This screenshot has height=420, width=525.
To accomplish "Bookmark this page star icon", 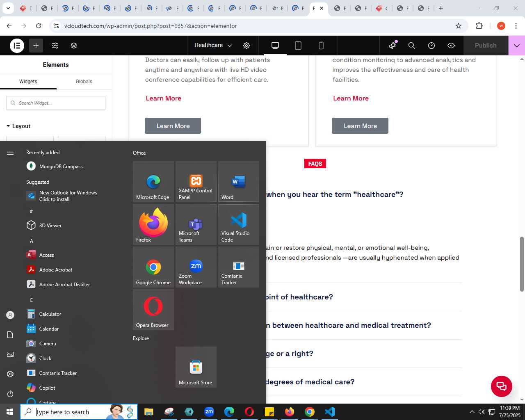I will 459,26.
